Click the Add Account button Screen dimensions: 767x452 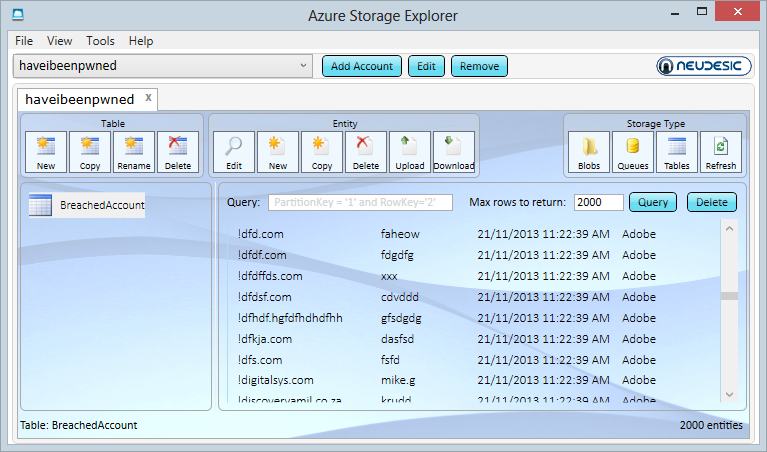[362, 66]
